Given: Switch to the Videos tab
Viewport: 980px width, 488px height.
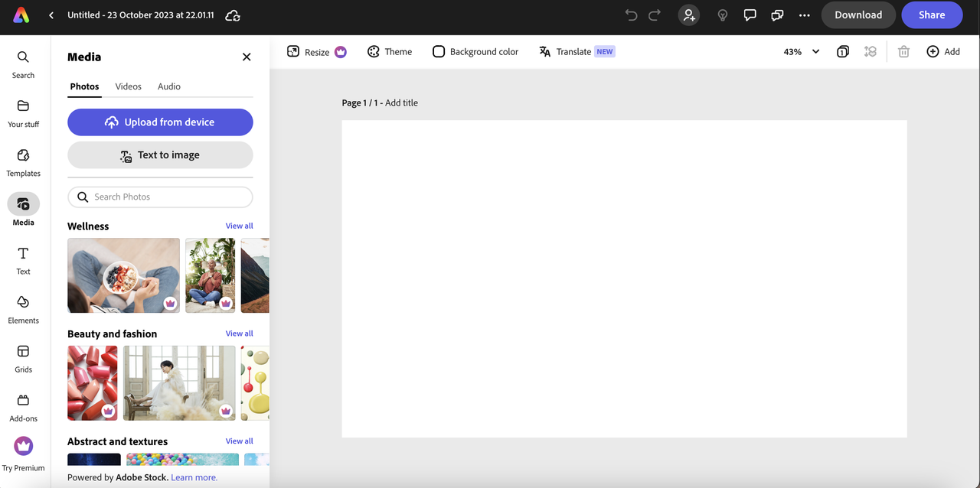Looking at the screenshot, I should click(x=129, y=86).
